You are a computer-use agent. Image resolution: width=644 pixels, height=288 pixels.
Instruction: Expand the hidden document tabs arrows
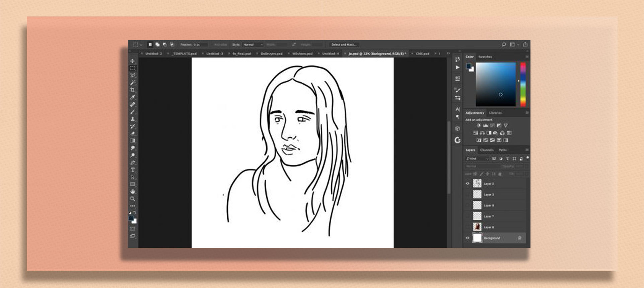(448, 54)
